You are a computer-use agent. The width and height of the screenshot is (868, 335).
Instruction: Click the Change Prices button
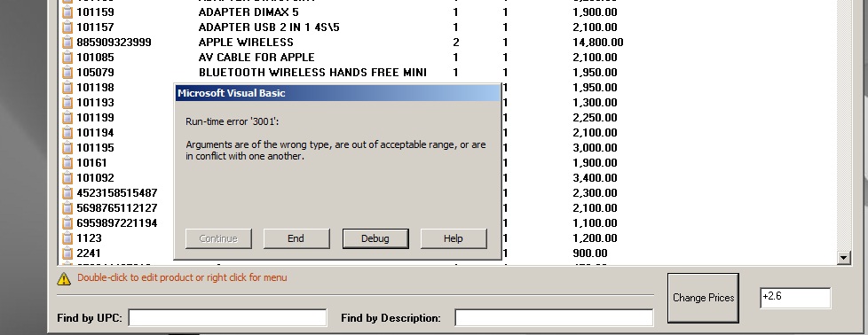(x=703, y=298)
